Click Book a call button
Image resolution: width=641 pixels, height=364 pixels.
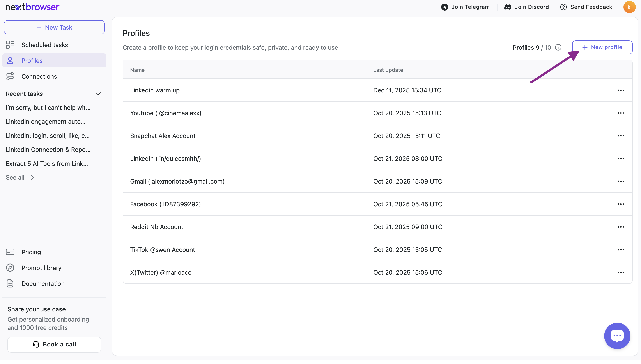tap(54, 344)
